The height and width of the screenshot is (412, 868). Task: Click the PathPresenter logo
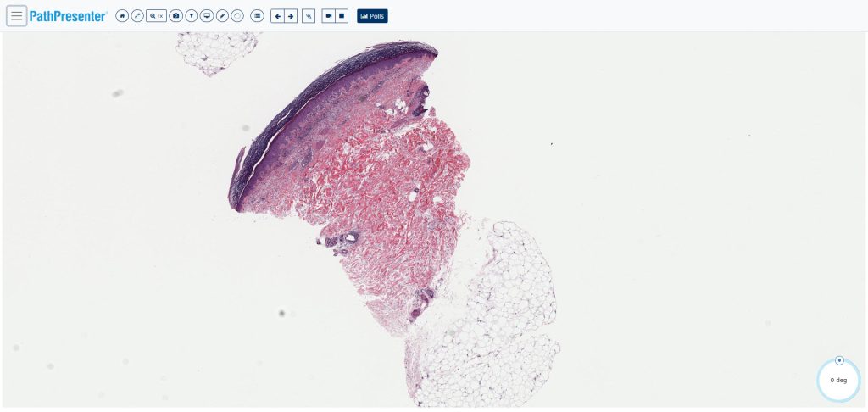click(x=68, y=17)
